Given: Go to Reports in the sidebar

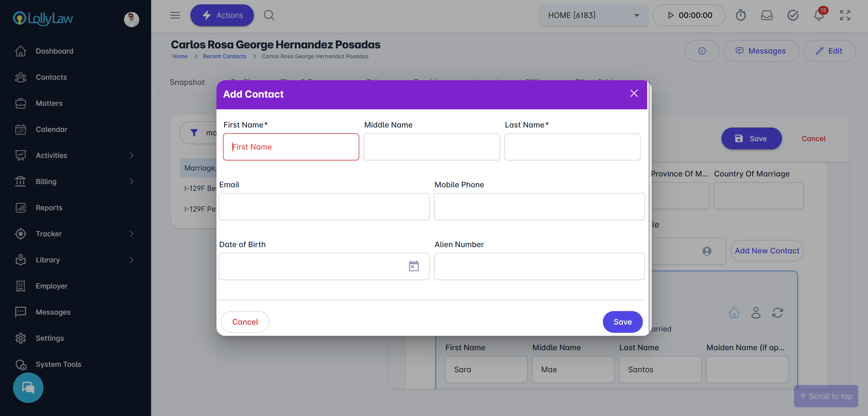Looking at the screenshot, I should pos(49,207).
